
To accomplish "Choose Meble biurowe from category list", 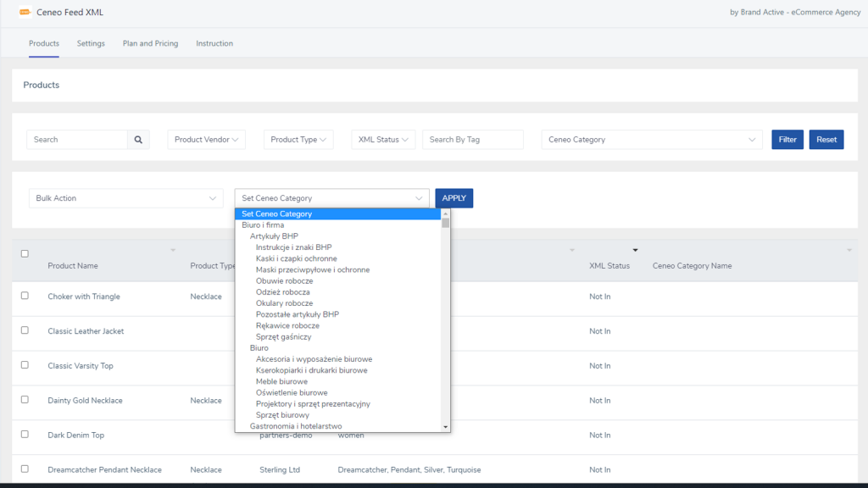I will (x=281, y=381).
